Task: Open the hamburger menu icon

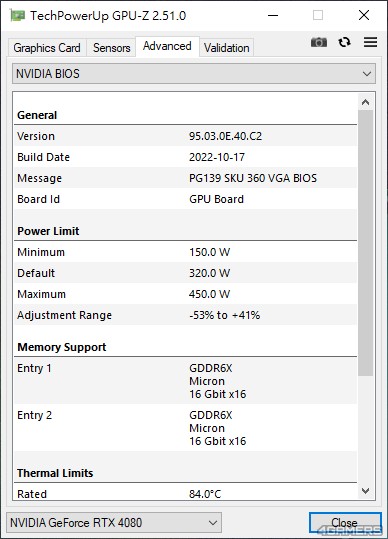Action: coord(370,42)
